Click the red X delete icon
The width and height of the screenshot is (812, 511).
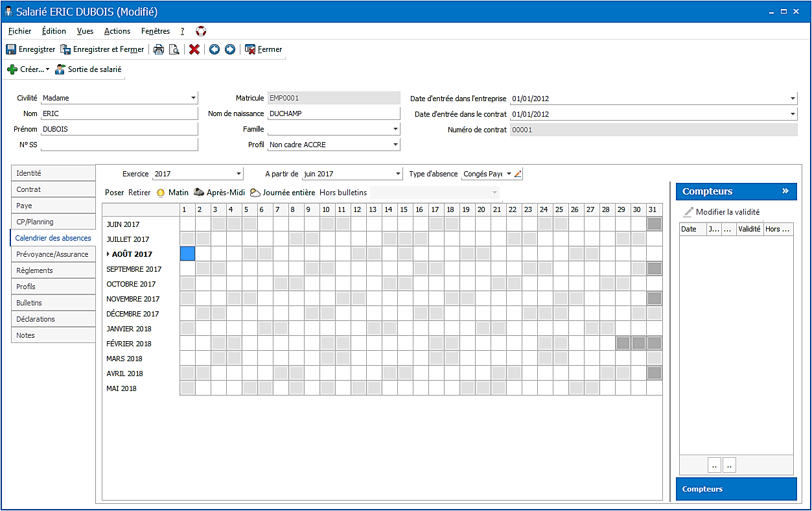tap(194, 49)
